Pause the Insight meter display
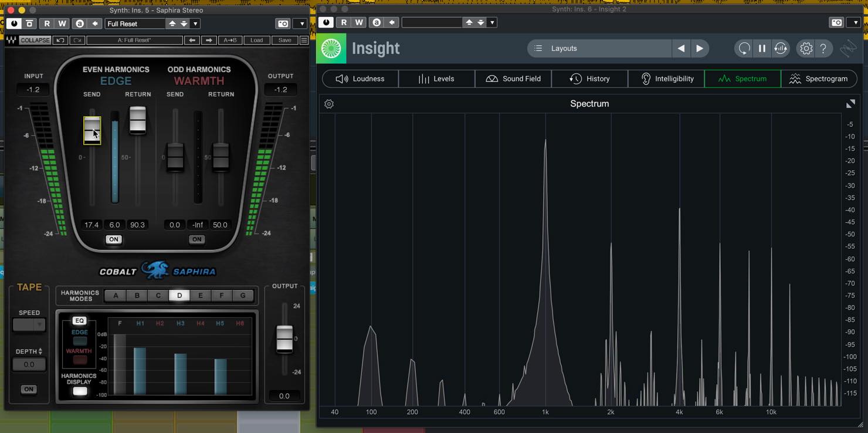The height and width of the screenshot is (433, 868). click(762, 49)
